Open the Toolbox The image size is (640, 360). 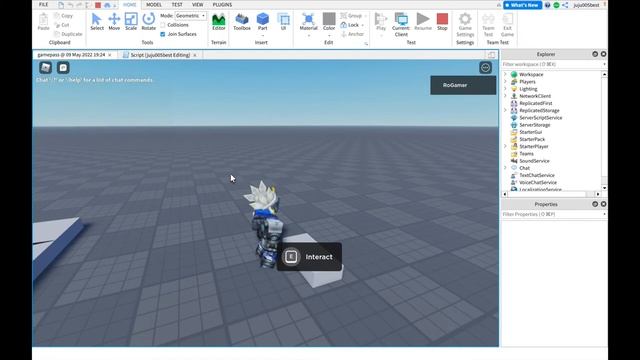(x=242, y=22)
